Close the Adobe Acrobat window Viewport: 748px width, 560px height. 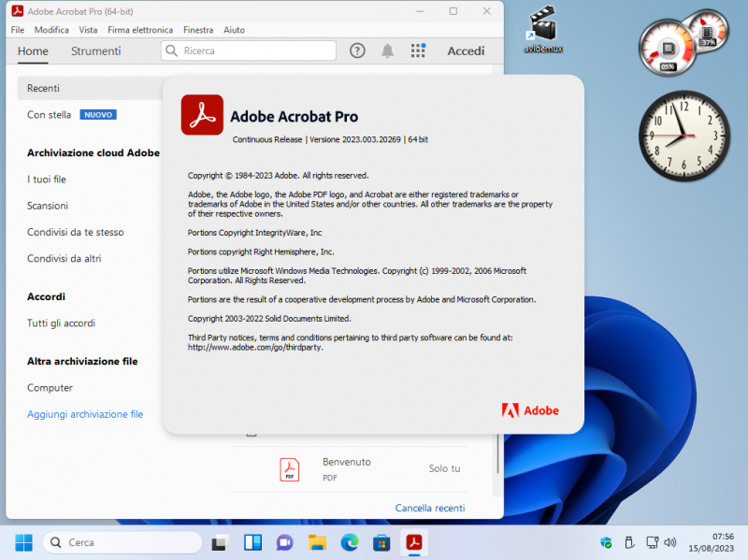[486, 11]
